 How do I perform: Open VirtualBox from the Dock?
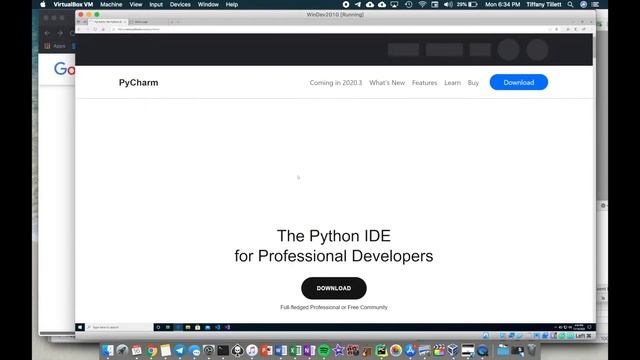(453, 350)
